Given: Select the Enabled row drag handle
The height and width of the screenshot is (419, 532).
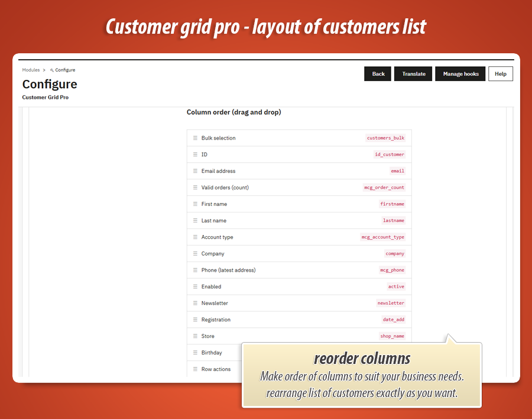Looking at the screenshot, I should click(x=195, y=286).
